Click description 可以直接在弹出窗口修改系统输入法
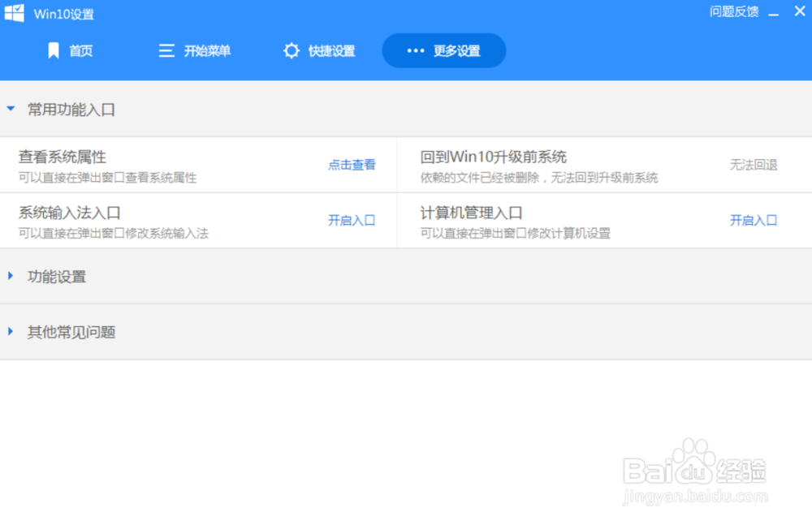Image resolution: width=812 pixels, height=525 pixels. 114,233
